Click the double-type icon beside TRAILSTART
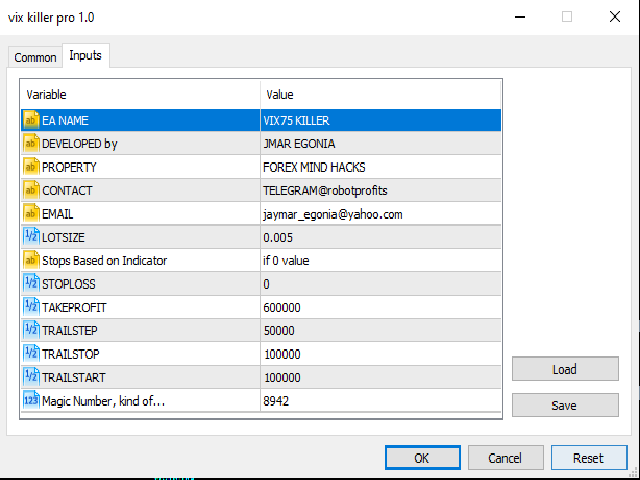Image resolution: width=640 pixels, height=480 pixels. tap(31, 377)
